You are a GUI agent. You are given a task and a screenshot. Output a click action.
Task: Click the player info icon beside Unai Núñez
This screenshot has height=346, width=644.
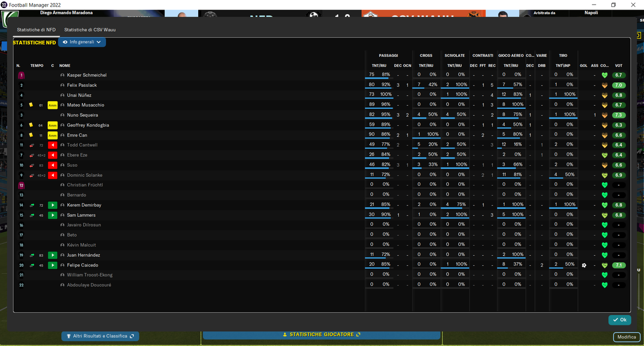click(x=62, y=95)
